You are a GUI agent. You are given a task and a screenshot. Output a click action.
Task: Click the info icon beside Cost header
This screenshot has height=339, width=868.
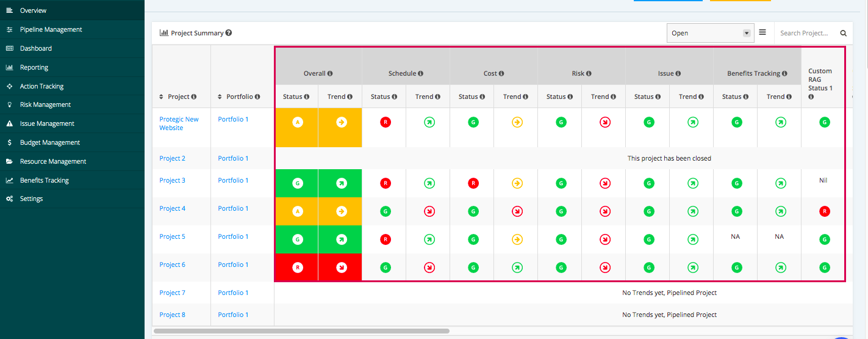click(x=501, y=73)
